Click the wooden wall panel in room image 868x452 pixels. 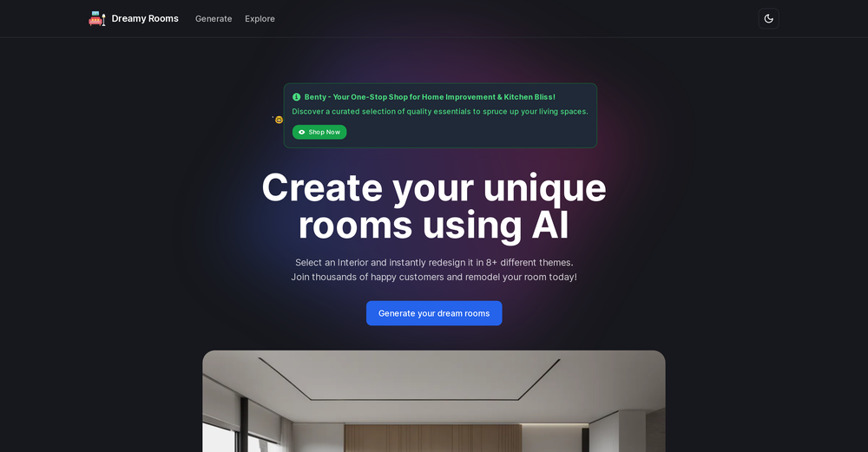click(x=433, y=437)
